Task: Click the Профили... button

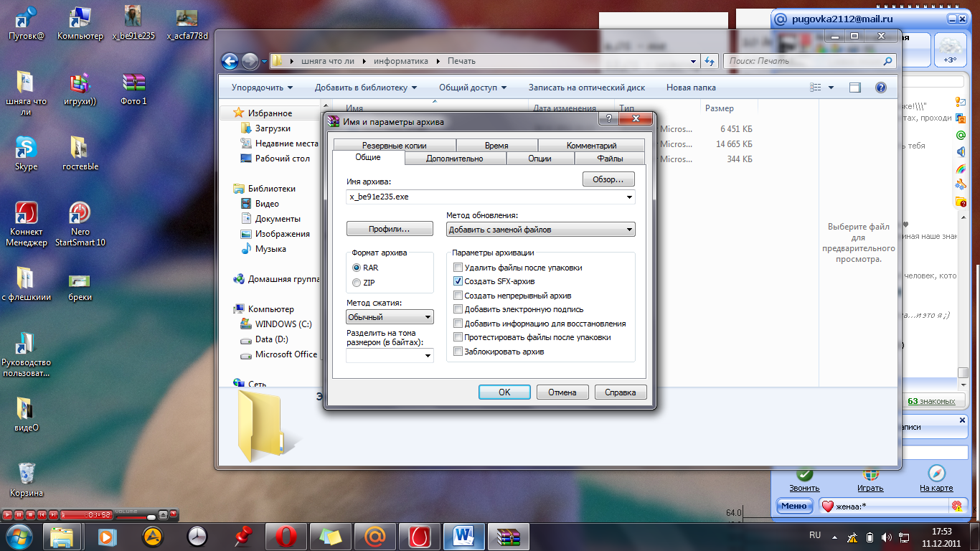Action: click(x=390, y=229)
